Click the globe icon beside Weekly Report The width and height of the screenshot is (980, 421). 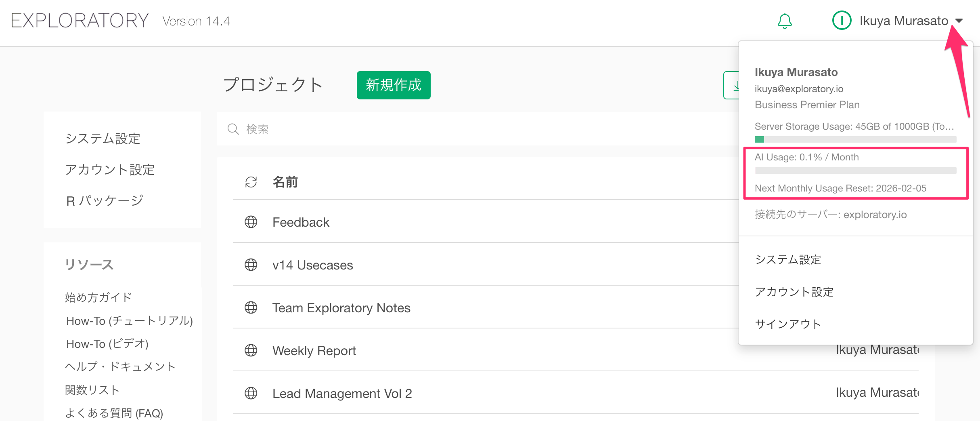pos(251,350)
